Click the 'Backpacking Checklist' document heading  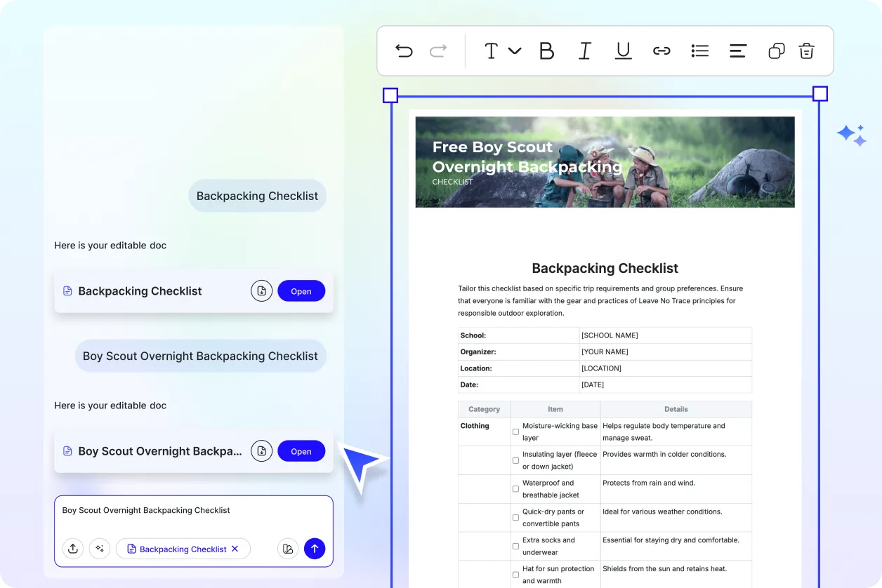point(605,268)
